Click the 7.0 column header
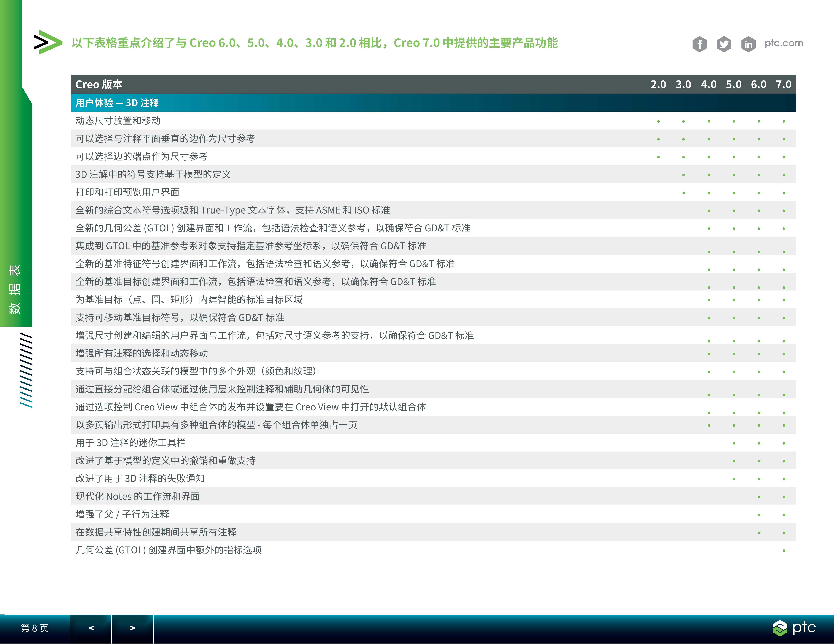The image size is (834, 644). point(784,84)
